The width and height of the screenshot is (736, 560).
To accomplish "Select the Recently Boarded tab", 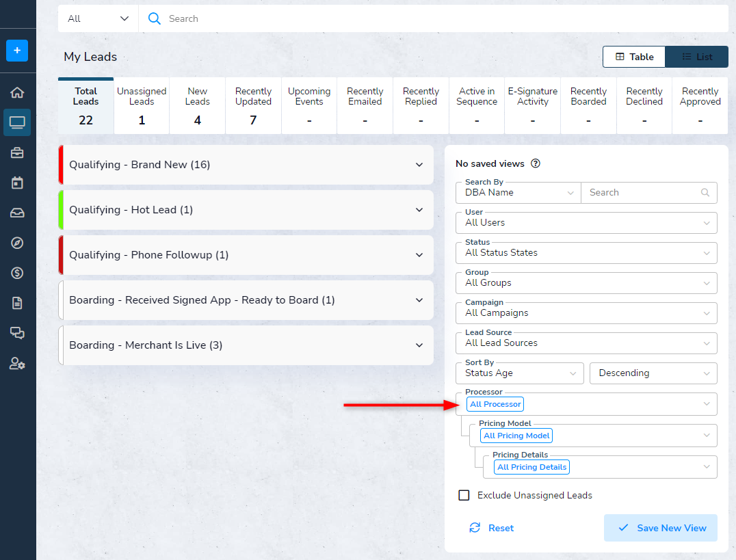I will click(x=589, y=106).
